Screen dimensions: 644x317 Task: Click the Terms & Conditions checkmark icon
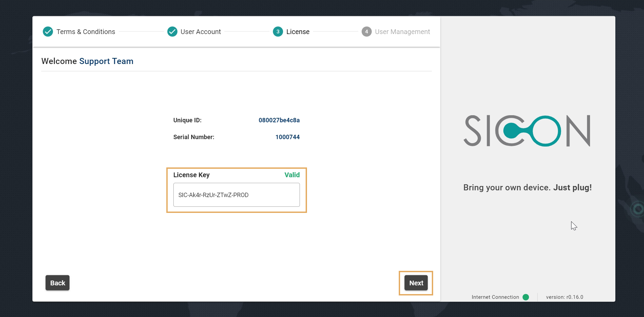[48, 32]
